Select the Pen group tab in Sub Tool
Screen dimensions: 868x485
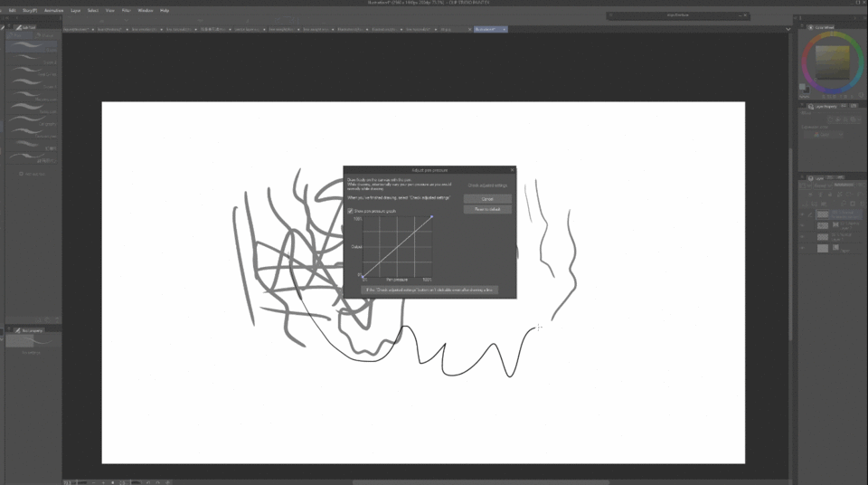click(18, 35)
